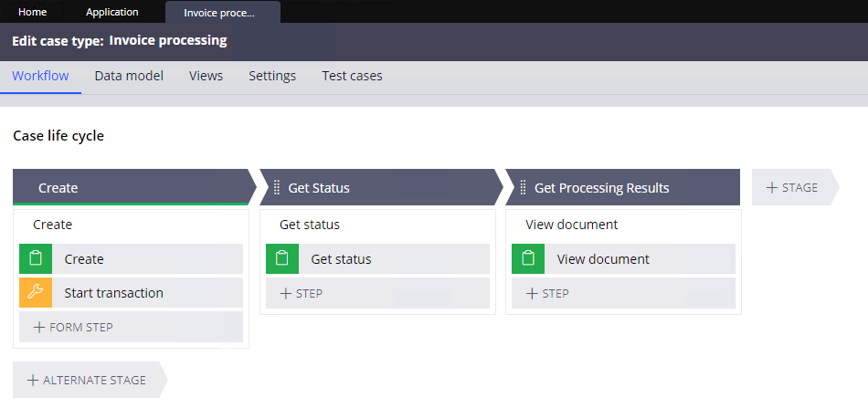Click the clipboard icon next to View document step

click(x=528, y=258)
